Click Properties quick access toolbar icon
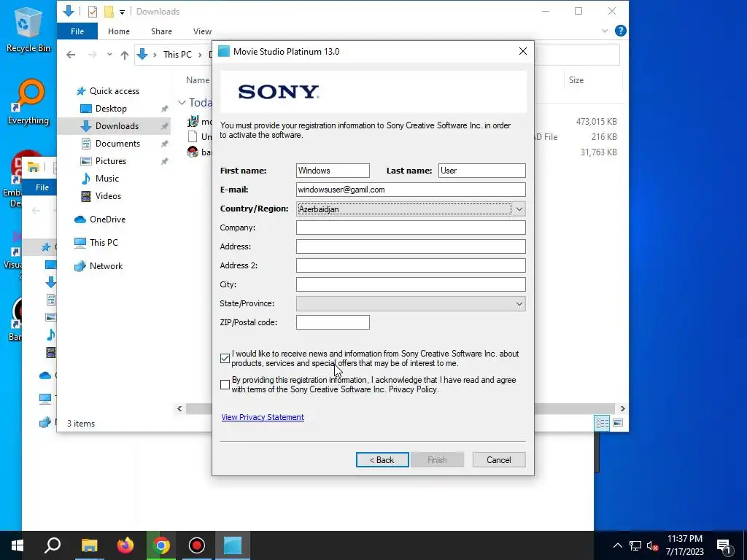 (93, 12)
